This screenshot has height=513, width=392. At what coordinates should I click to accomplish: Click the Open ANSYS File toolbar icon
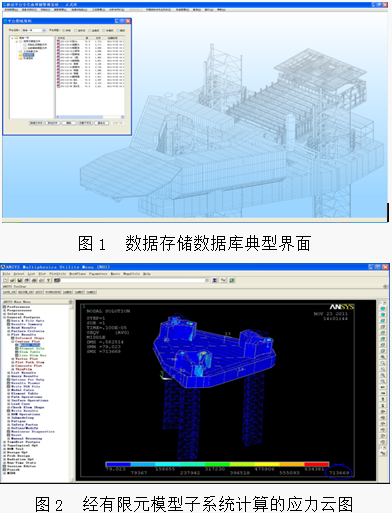[x=12, y=280]
